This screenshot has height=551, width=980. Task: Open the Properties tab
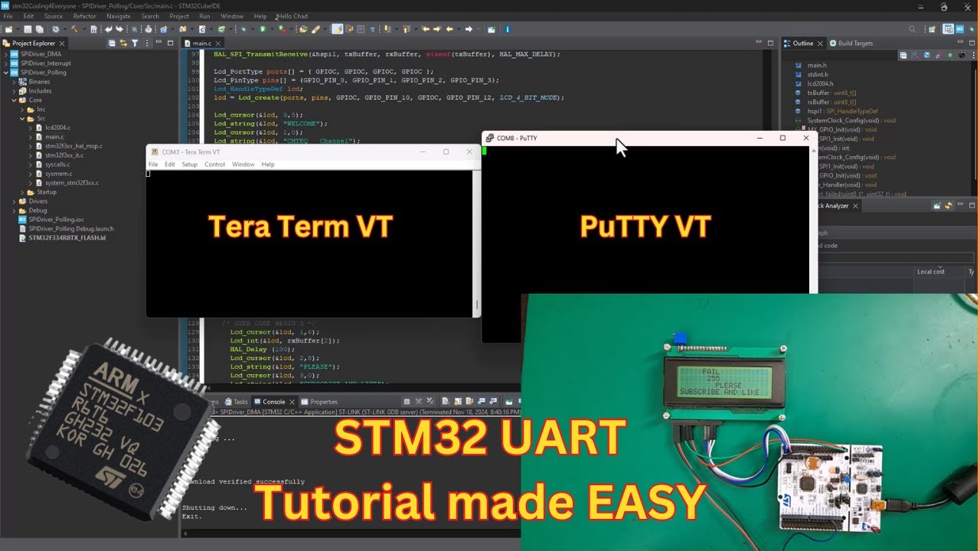pos(318,402)
